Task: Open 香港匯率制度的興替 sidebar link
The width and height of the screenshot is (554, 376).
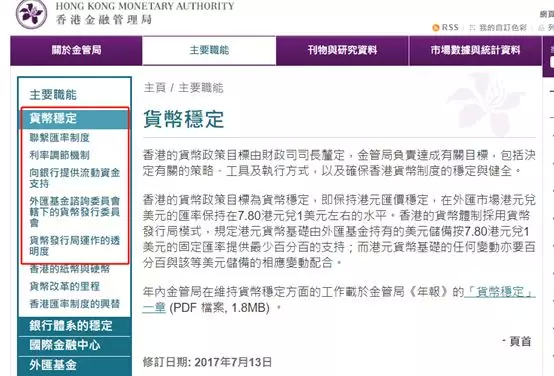Action: [75, 304]
